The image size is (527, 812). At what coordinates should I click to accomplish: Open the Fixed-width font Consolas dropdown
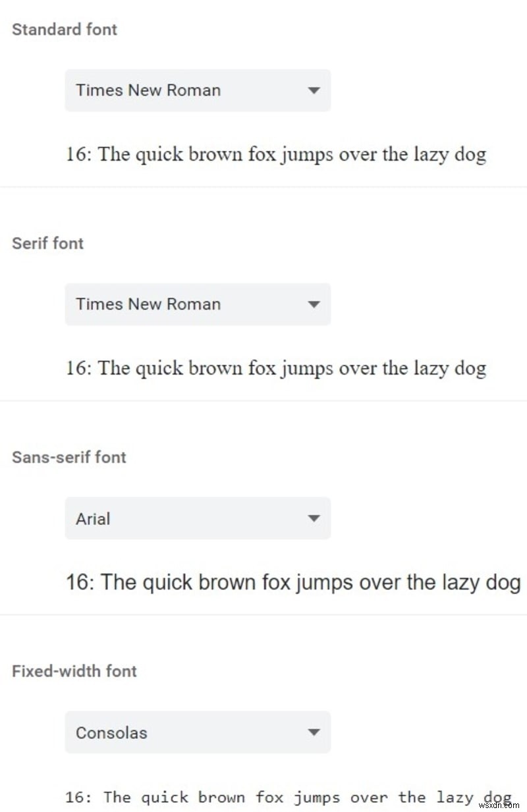pyautogui.click(x=197, y=732)
